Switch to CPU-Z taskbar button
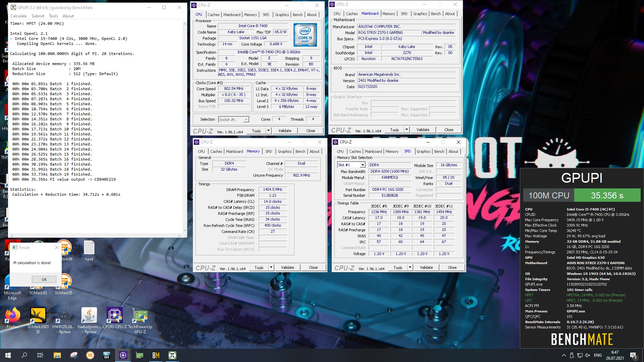Viewport: 644px width, 362px height. click(x=123, y=355)
